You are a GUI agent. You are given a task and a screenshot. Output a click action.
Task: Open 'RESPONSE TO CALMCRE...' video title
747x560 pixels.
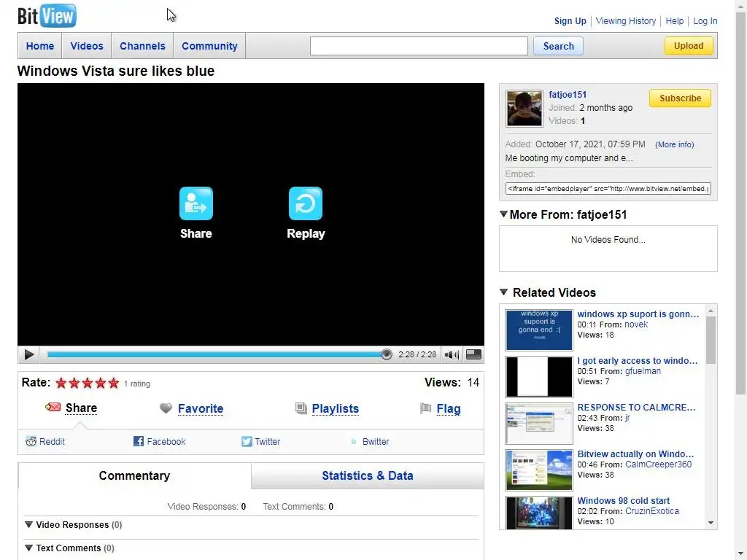tap(636, 407)
